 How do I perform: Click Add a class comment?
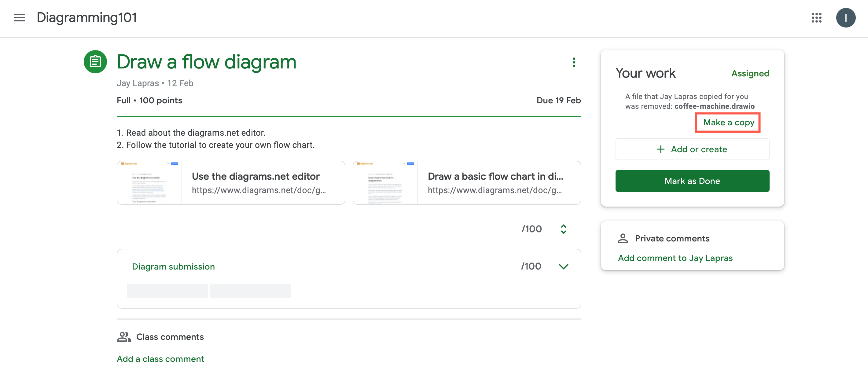[x=160, y=358]
